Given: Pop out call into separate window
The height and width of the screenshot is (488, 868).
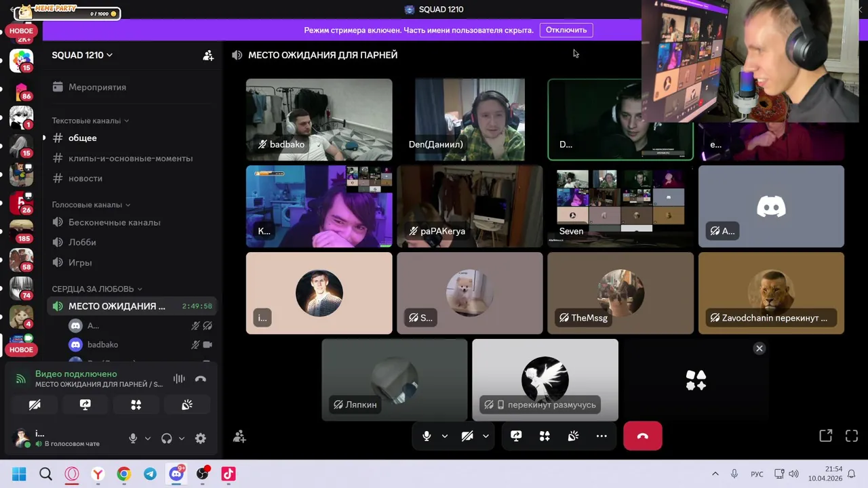Looking at the screenshot, I should (x=825, y=436).
